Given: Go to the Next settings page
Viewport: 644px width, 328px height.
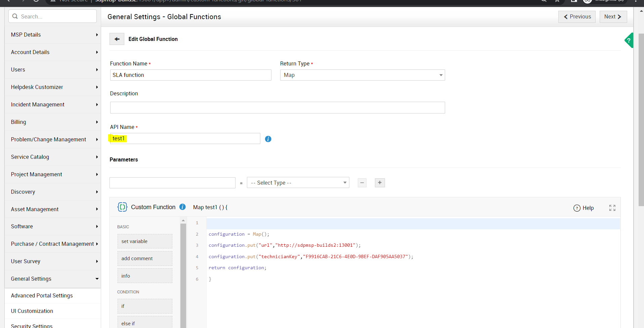Looking at the screenshot, I should [613, 17].
